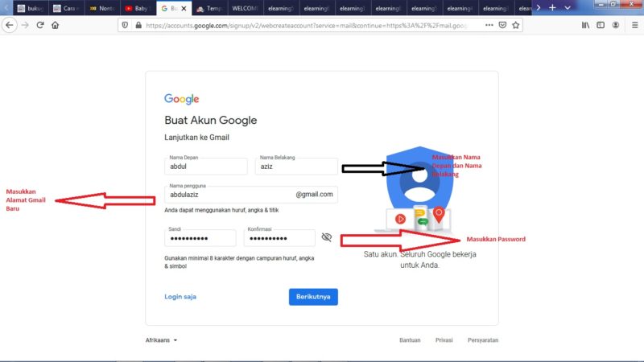Toggle password visibility eye icon
The width and height of the screenshot is (644, 362).
click(327, 237)
